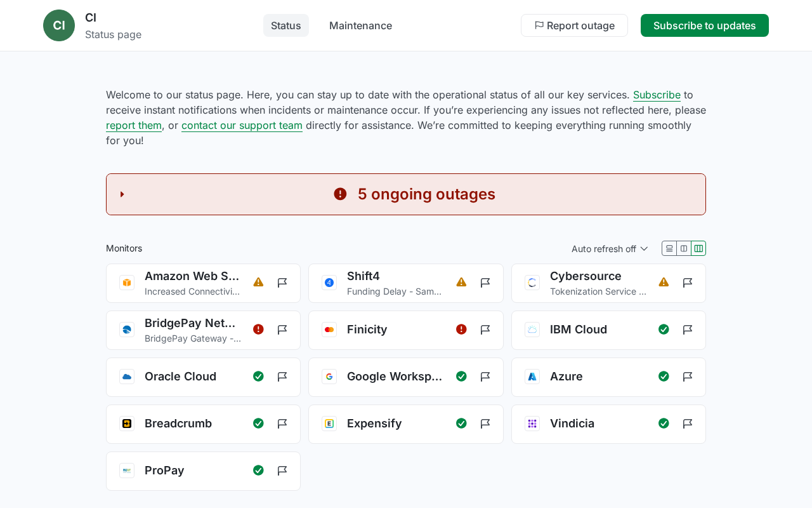Open the Auto refresh off dropdown

click(x=610, y=249)
